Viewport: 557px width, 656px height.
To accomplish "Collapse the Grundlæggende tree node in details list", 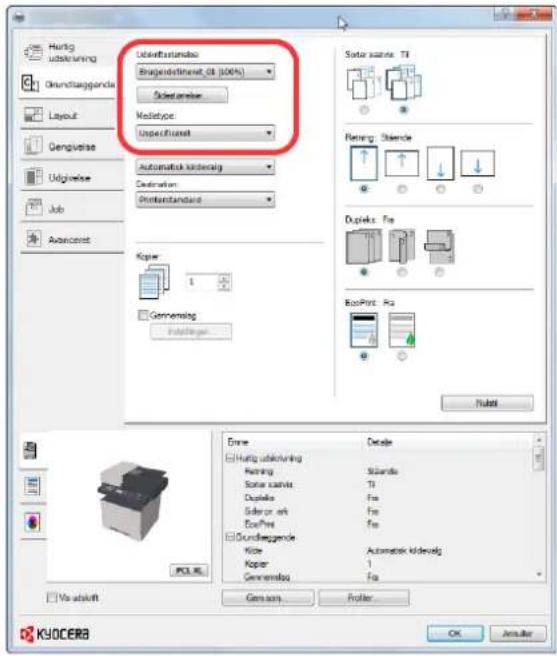I will [x=230, y=537].
